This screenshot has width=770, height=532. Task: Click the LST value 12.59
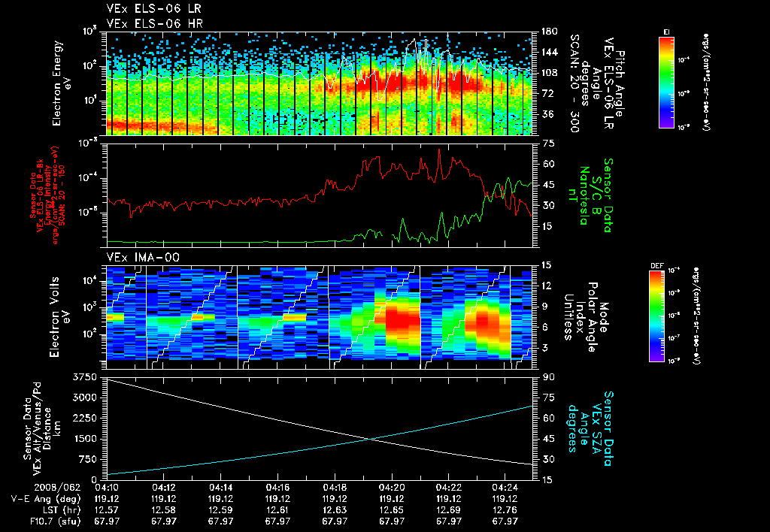(220, 510)
